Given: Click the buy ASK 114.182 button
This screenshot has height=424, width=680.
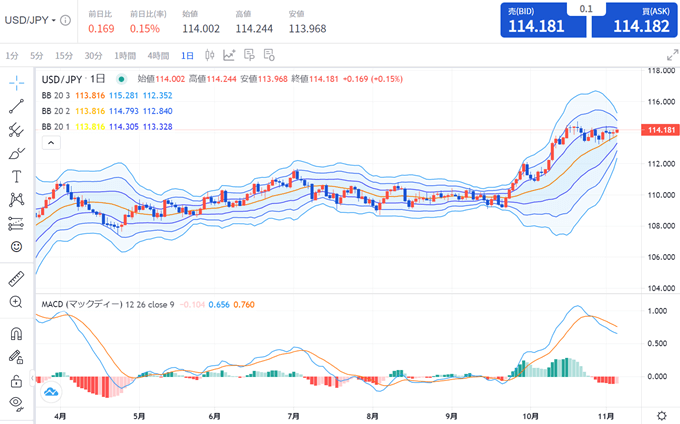Looking at the screenshot, I should tap(634, 20).
